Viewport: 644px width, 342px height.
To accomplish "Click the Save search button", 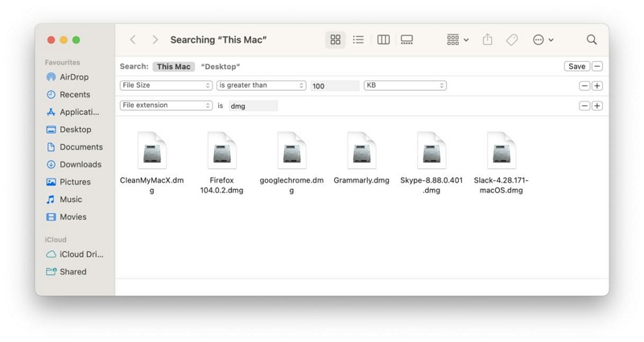I will 576,67.
